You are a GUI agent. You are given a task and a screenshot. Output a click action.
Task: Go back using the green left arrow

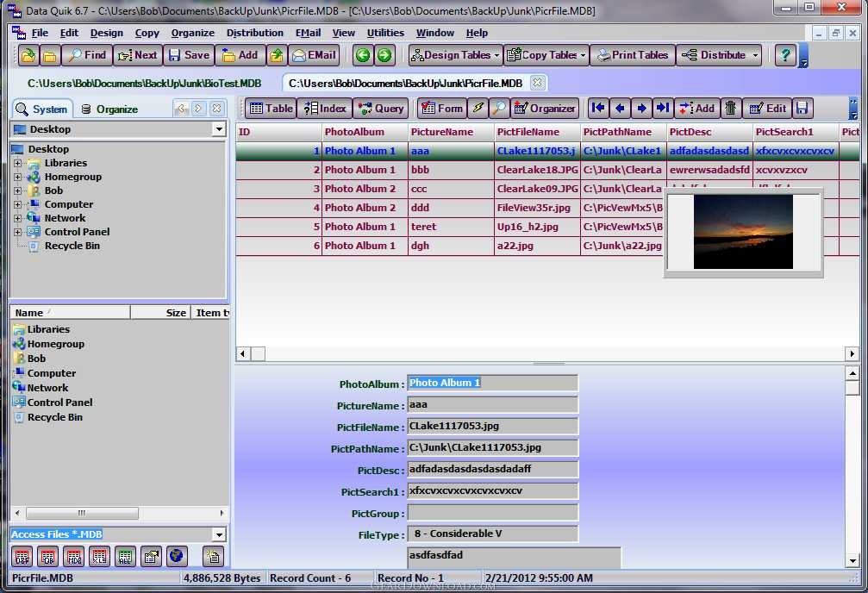[x=363, y=55]
